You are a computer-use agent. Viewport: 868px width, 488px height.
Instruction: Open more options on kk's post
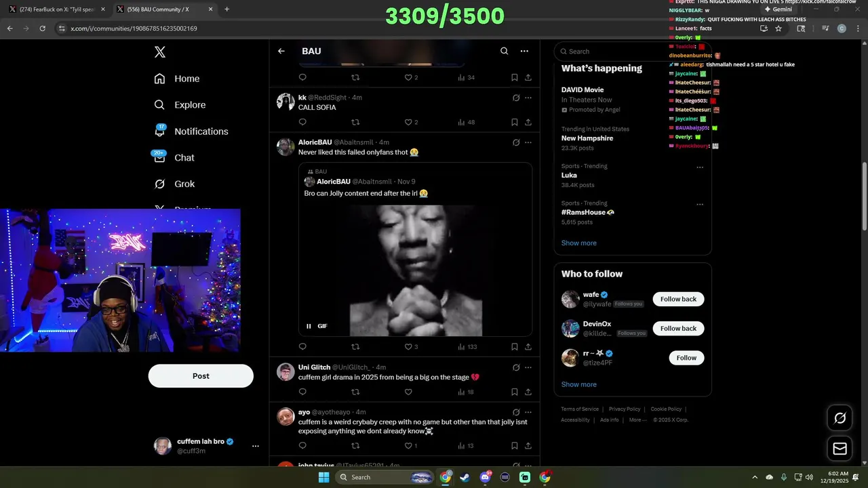(528, 98)
